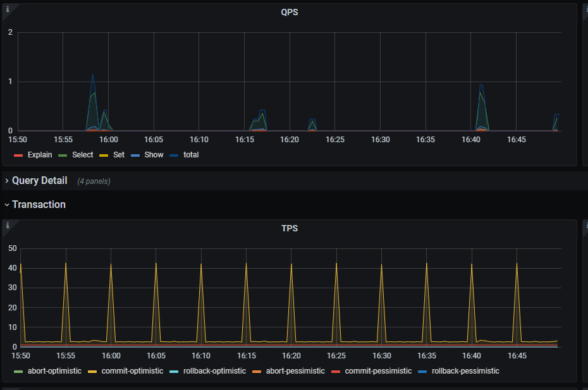Click the Set legend color swatch

point(104,155)
